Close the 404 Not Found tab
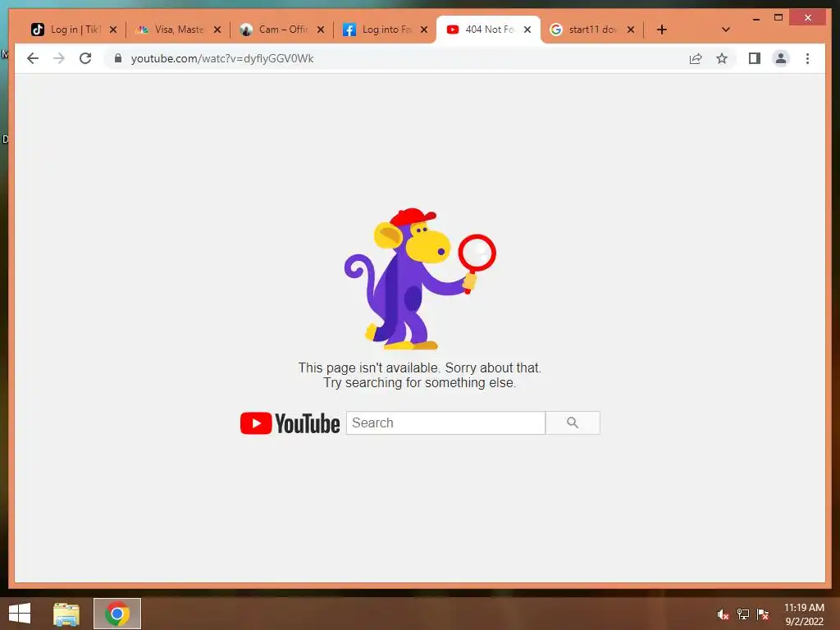This screenshot has width=840, height=630. (527, 30)
